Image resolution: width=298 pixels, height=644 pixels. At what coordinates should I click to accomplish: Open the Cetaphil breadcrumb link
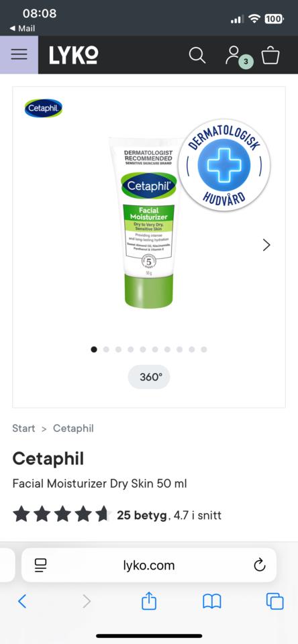[73, 429]
